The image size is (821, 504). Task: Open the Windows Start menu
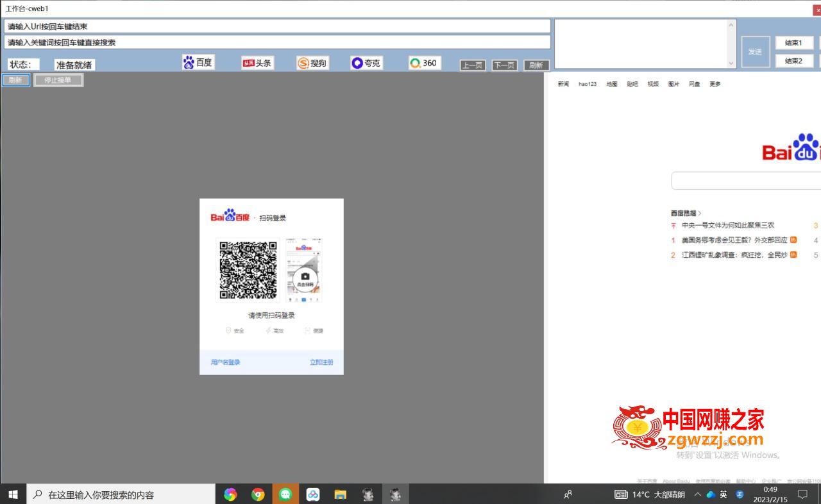[13, 494]
